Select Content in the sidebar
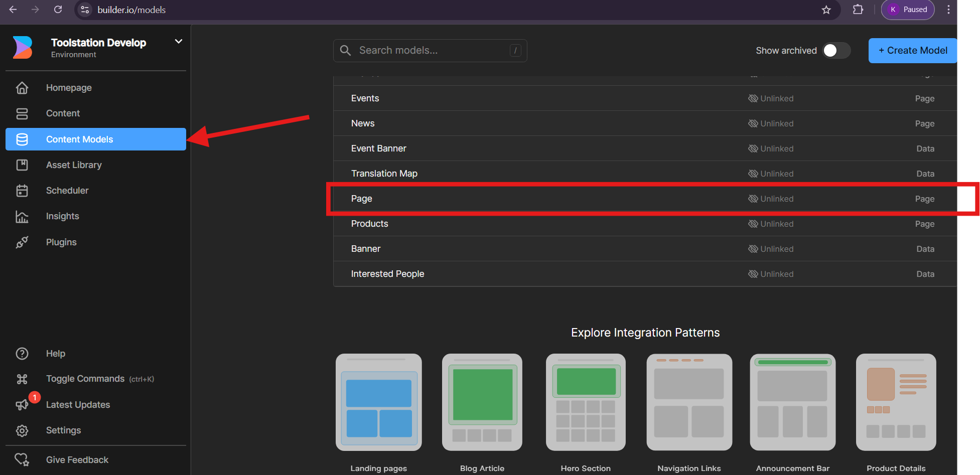 point(63,113)
